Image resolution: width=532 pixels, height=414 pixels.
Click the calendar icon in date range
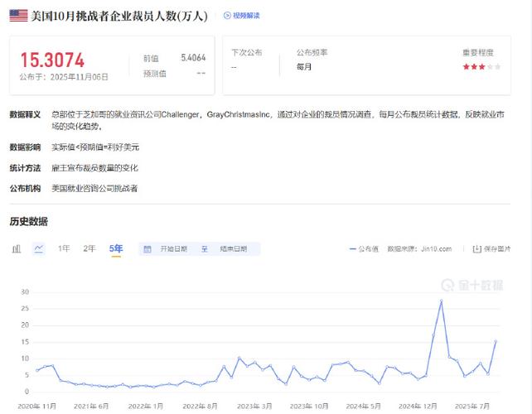coord(148,249)
